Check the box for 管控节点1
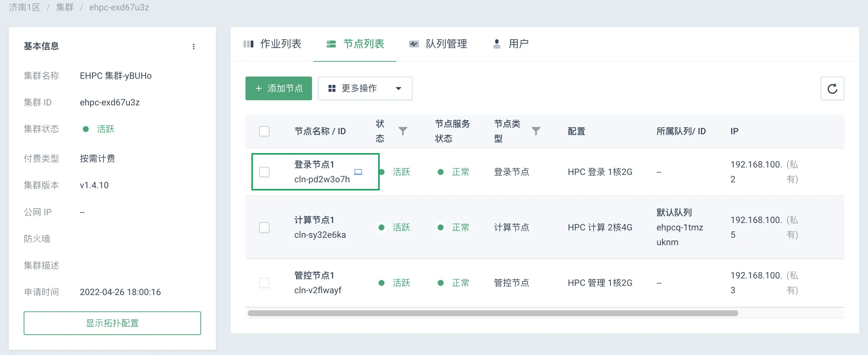Viewport: 868px width, 355px height. [264, 283]
